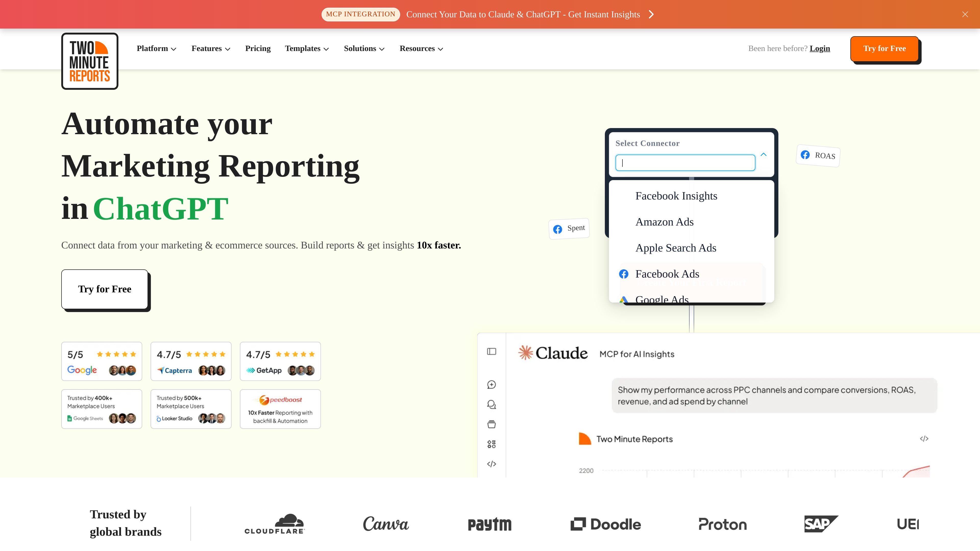The width and height of the screenshot is (980, 551).
Task: Follow the Login link
Action: pos(820,49)
